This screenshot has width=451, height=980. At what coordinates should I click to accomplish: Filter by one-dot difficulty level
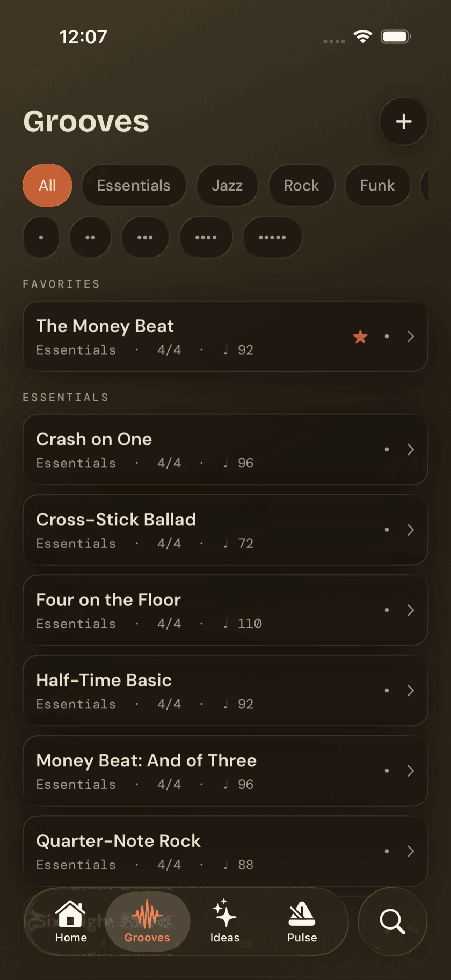tap(41, 237)
